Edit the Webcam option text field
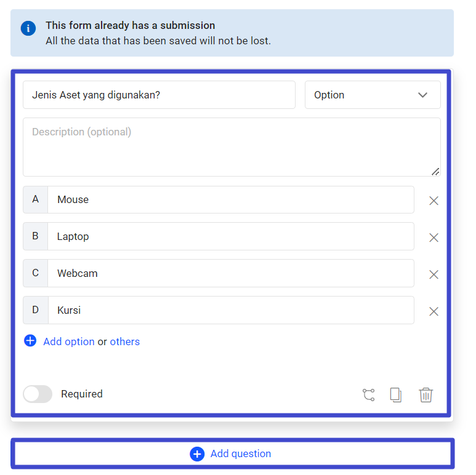The width and height of the screenshot is (476, 475). (x=230, y=273)
